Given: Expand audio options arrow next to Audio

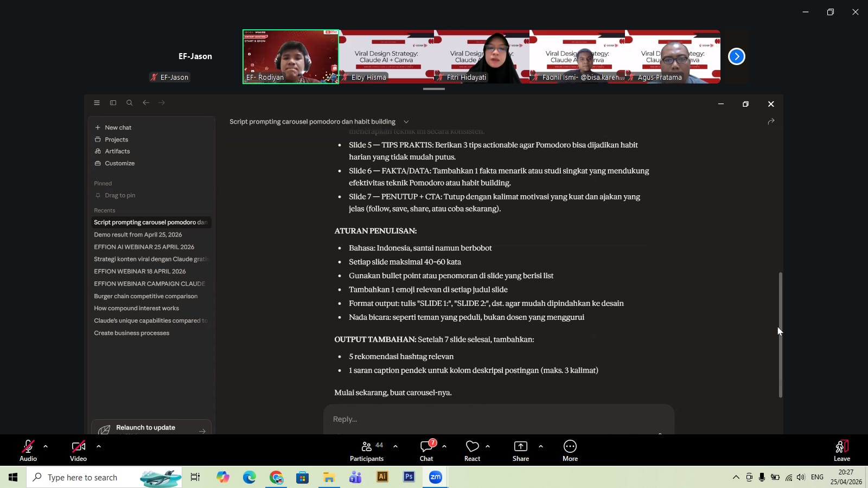Looking at the screenshot, I should 46,446.
